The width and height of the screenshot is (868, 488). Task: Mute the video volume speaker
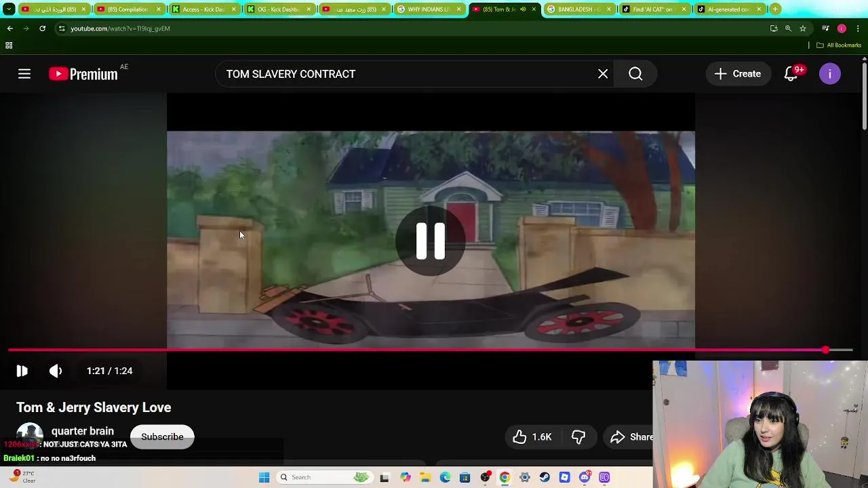56,371
